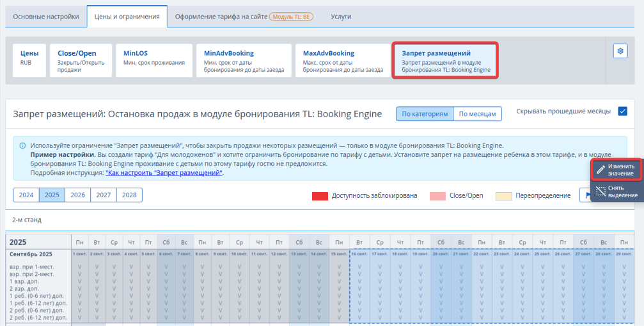The image size is (644, 326).
Task: Click the gear settings icon at right
Action: coord(619,51)
